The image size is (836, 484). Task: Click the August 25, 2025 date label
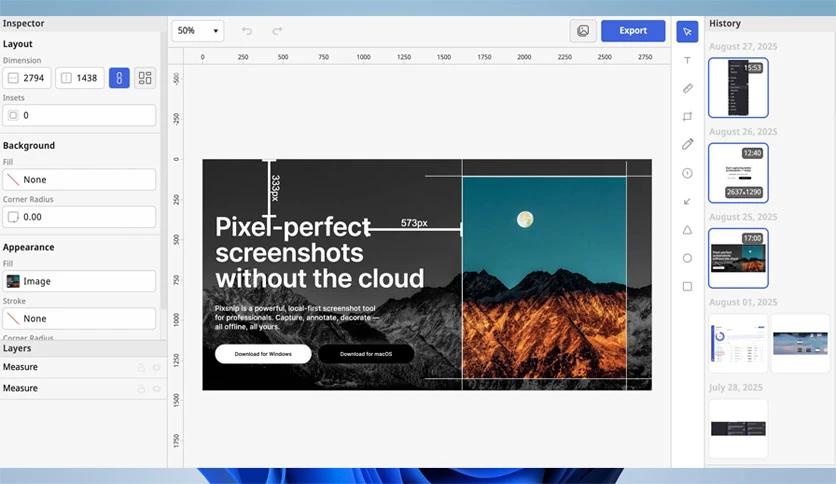tap(743, 217)
